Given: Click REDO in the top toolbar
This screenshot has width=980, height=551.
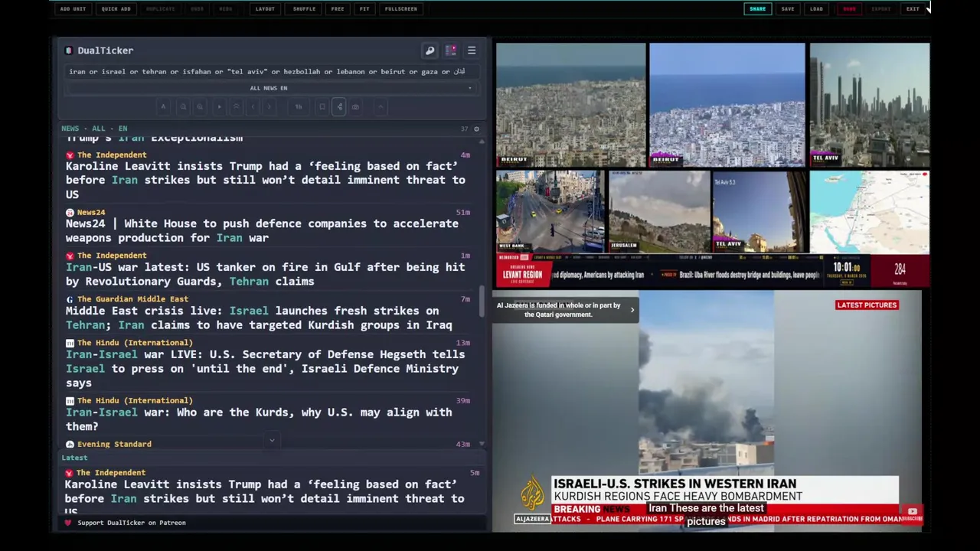Looking at the screenshot, I should [x=226, y=9].
